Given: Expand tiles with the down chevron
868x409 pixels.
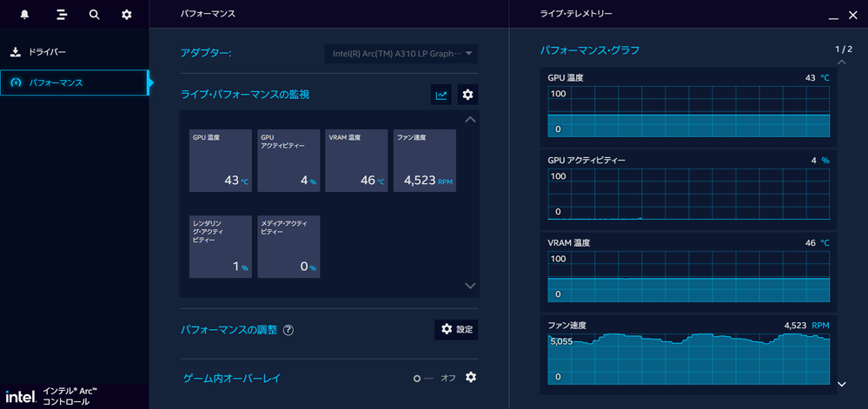Looking at the screenshot, I should (x=470, y=286).
